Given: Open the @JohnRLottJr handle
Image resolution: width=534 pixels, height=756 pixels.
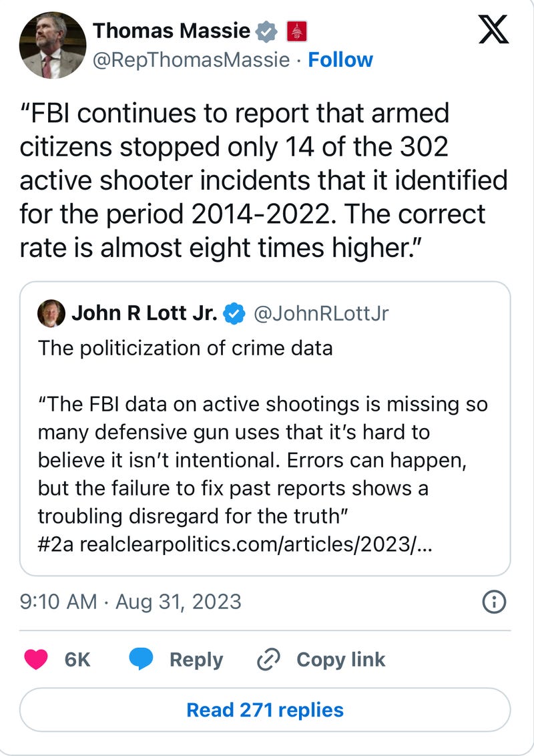Looking at the screenshot, I should 321,313.
